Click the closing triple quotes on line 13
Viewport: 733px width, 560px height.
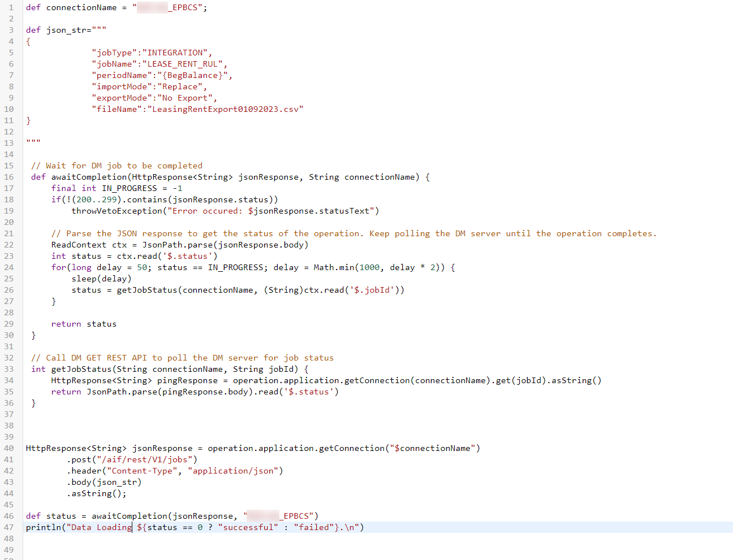(33, 142)
